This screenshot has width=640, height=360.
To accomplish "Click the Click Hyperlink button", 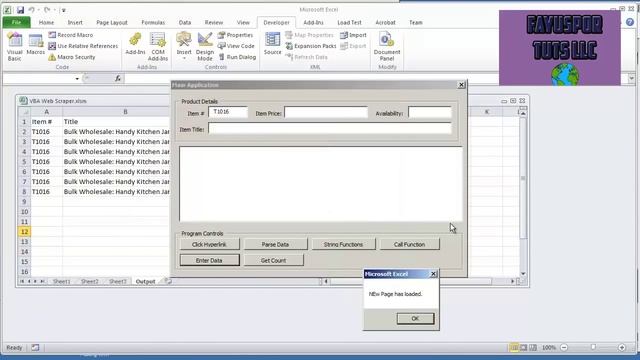I will 209,244.
